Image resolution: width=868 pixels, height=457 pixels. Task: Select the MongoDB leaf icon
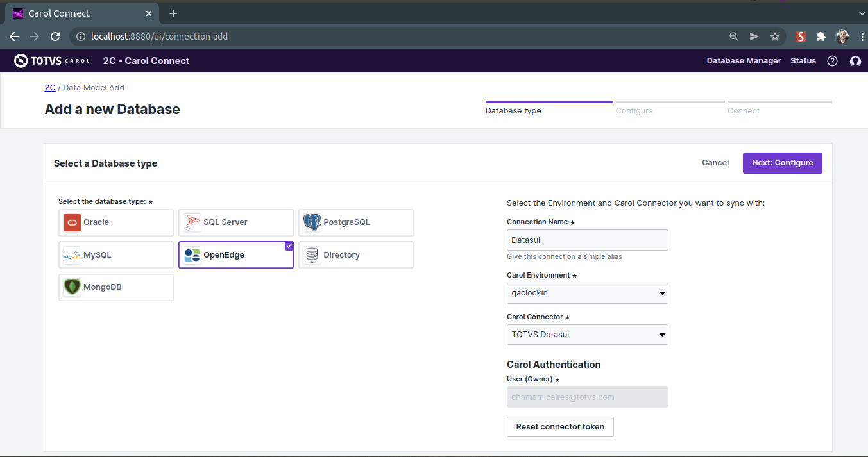(x=72, y=287)
